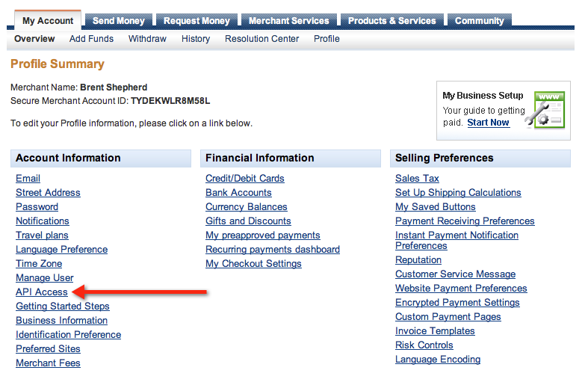Open the Merchant Services tab
588x391 pixels.
(288, 21)
